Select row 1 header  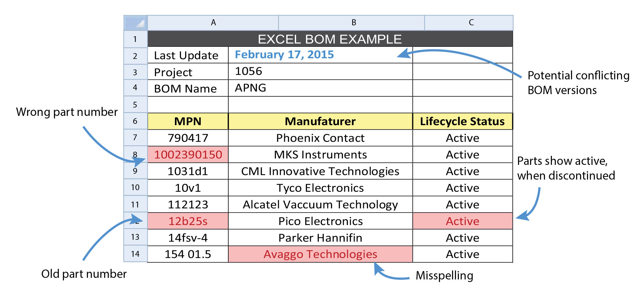136,39
